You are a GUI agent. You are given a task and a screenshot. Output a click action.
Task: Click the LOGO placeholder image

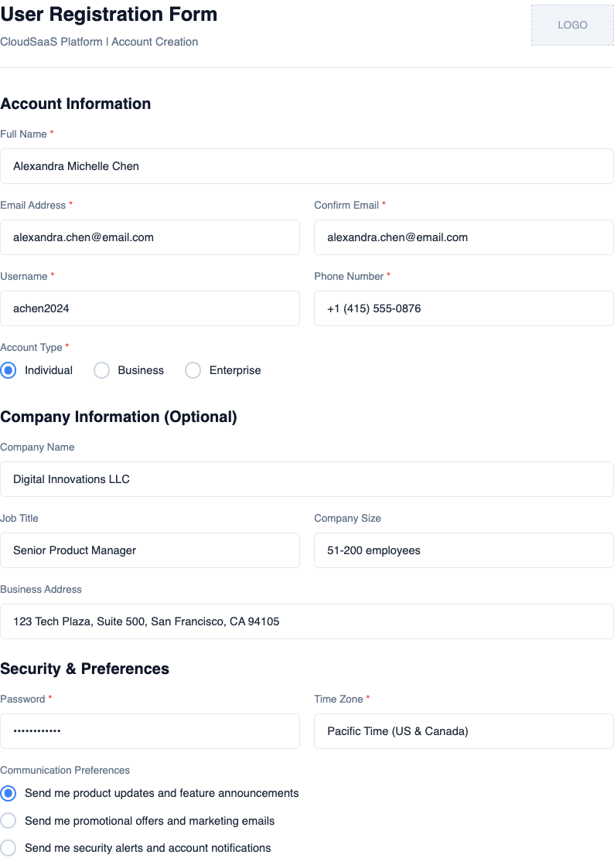tap(571, 25)
